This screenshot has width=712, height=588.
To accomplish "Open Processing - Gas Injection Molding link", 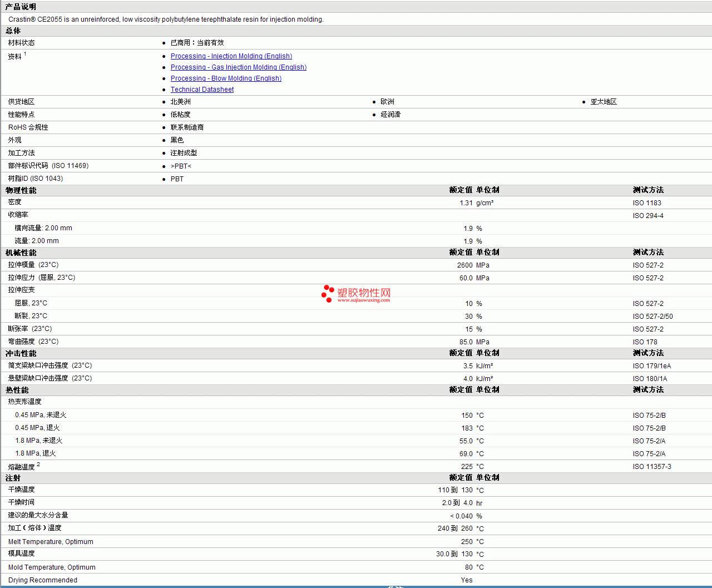I will [239, 67].
